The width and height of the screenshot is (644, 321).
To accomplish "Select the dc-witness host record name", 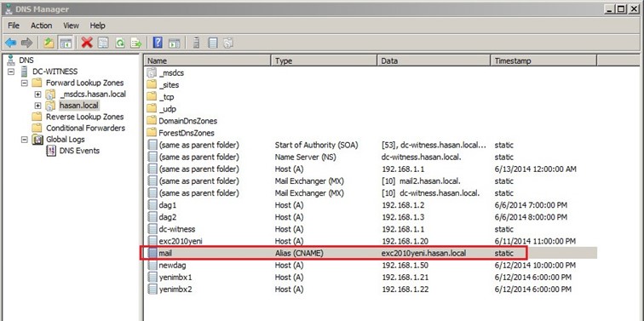I will coord(177,229).
